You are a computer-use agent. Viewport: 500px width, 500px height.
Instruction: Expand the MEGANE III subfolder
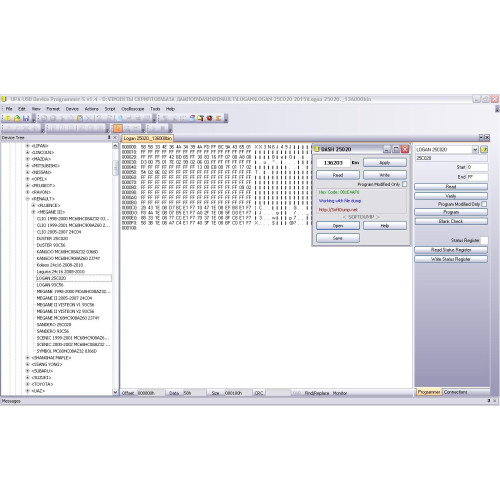[x=33, y=212]
